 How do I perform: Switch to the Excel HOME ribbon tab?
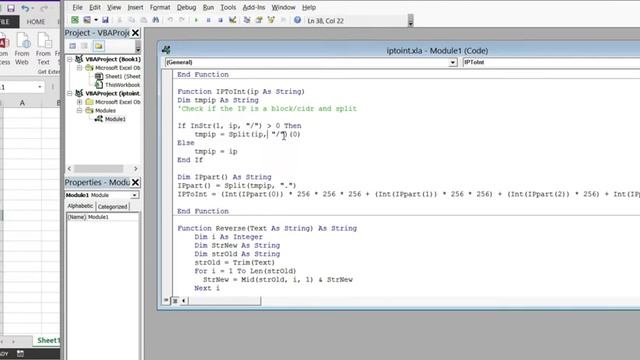[36, 22]
